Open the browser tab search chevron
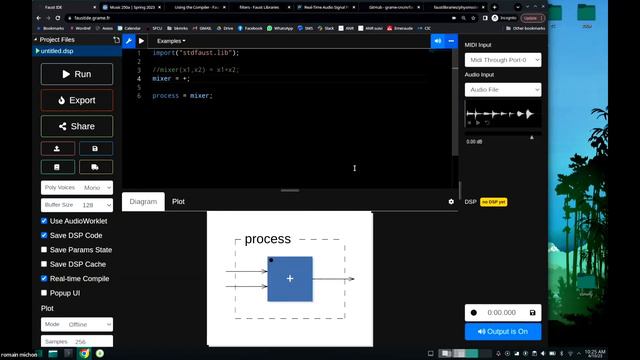Screen dimensions: 640x360 tap(517, 7)
